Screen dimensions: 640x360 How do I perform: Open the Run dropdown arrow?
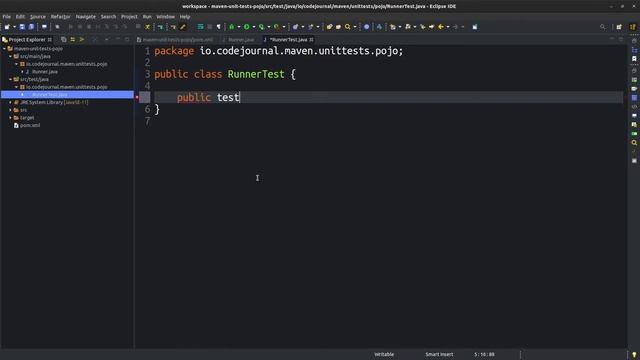click(x=253, y=27)
